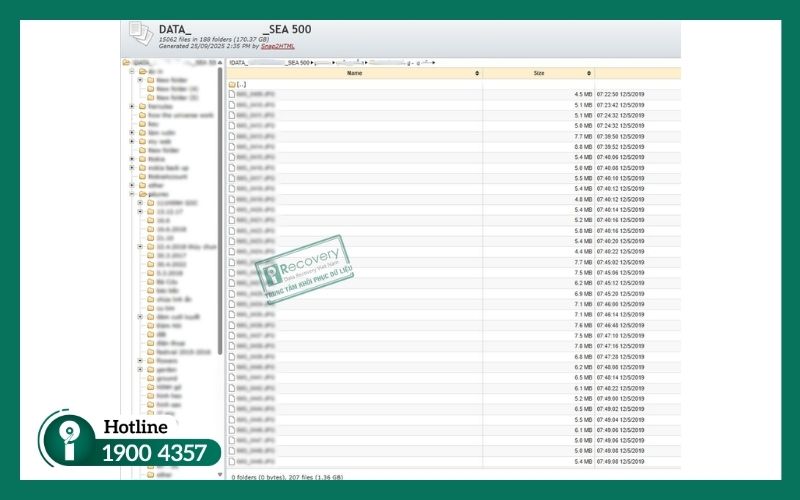Click the 1900 4357 hotline number badge
Screen dimensions: 800x500
tap(153, 453)
